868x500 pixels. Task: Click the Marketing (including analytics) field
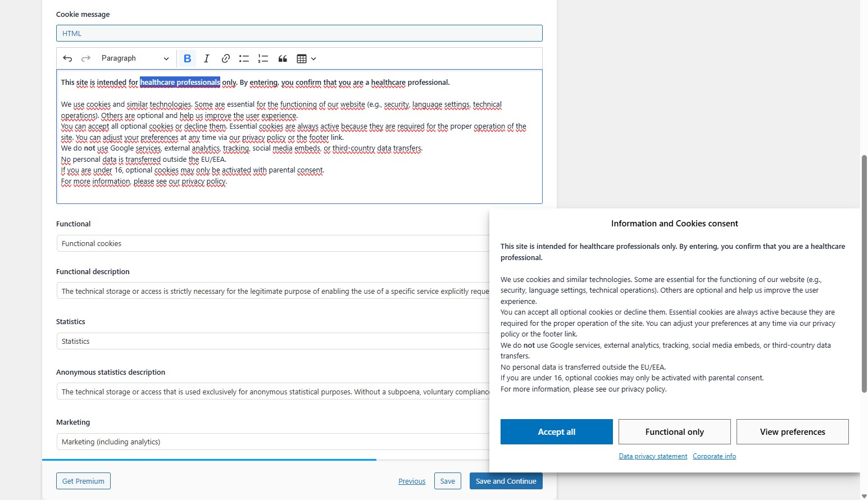[x=273, y=442]
